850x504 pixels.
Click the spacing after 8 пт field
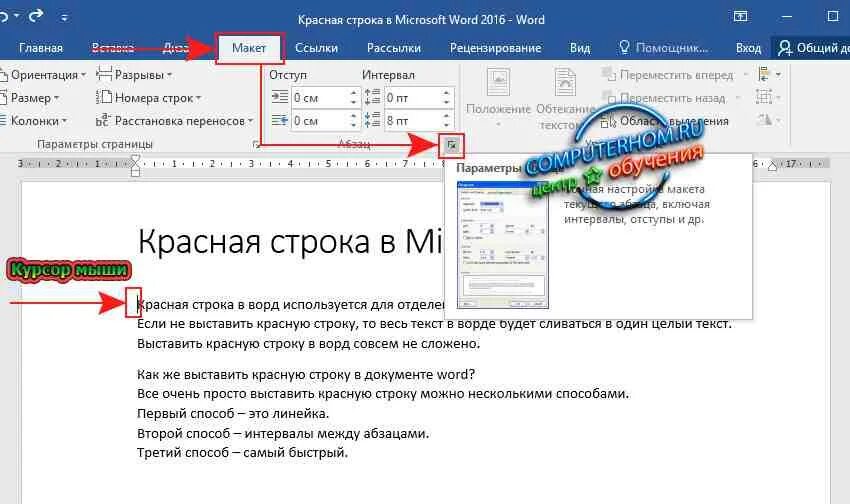click(x=412, y=120)
